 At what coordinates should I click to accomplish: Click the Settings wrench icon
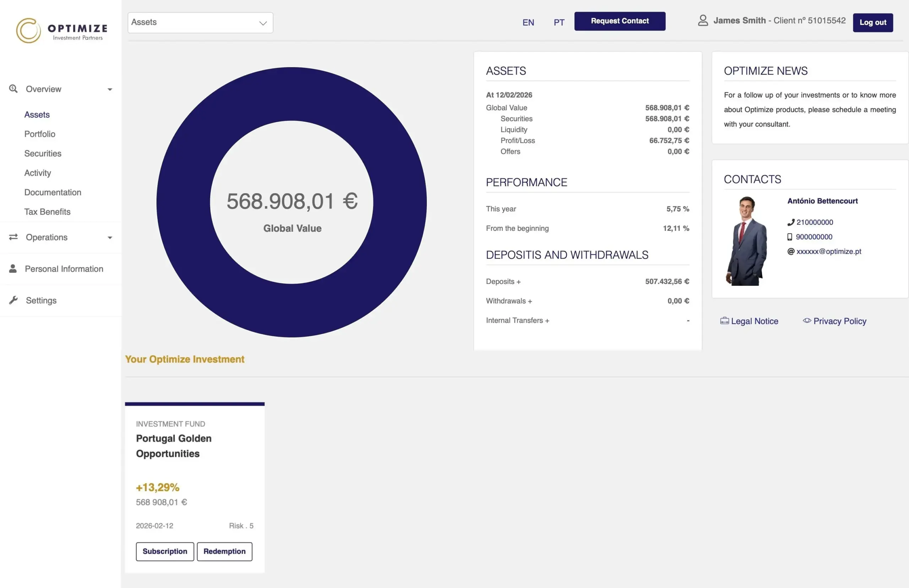(x=13, y=300)
